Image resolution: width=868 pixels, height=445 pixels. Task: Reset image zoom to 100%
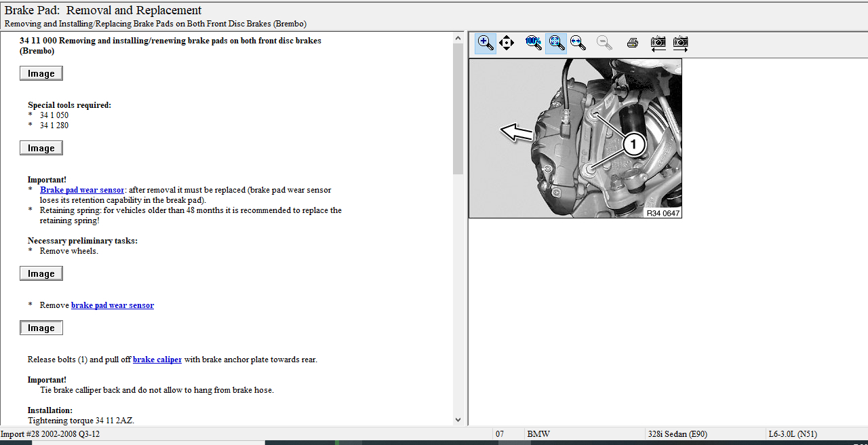click(x=534, y=43)
